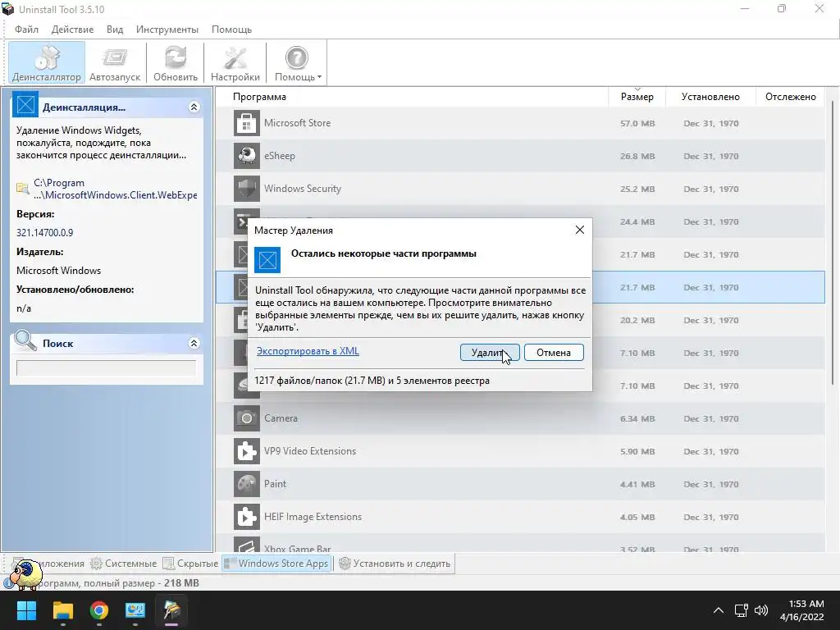Open Google Chrome from taskbar

[x=99, y=610]
